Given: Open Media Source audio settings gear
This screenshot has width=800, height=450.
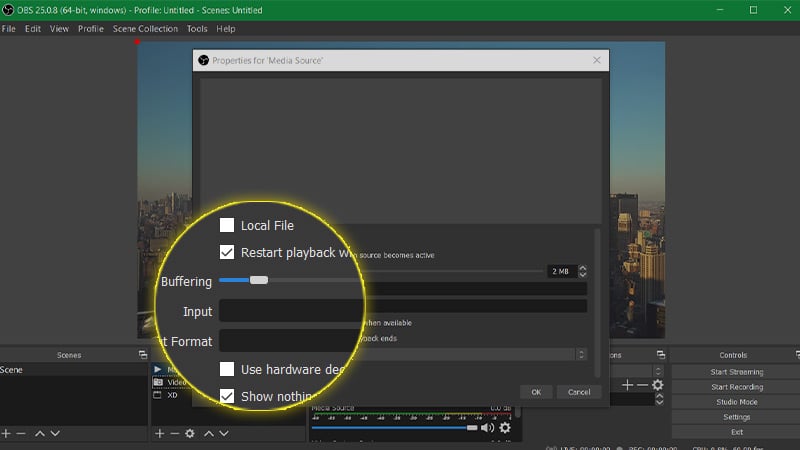Looking at the screenshot, I should point(505,428).
